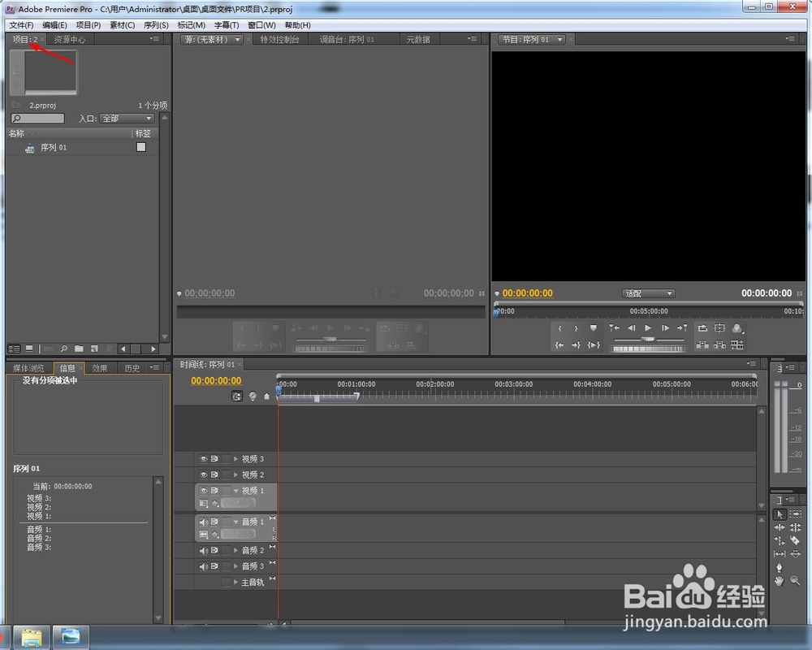Select the Pen tool
This screenshot has width=812, height=650.
(780, 568)
